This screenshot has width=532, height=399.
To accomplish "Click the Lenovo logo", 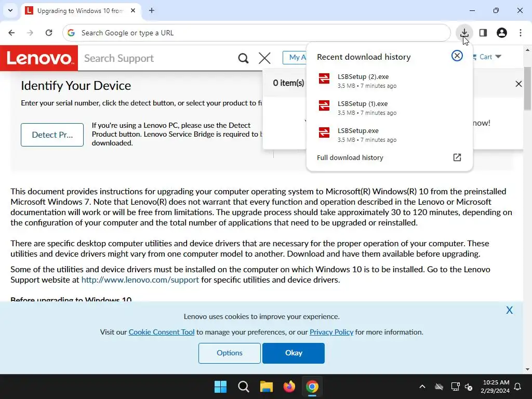I will 39,58.
